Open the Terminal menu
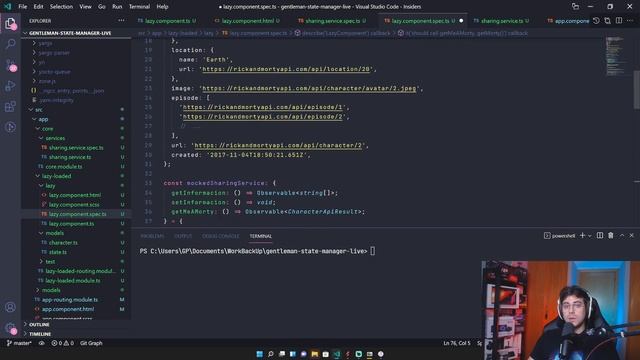The image size is (640, 360). [x=139, y=7]
